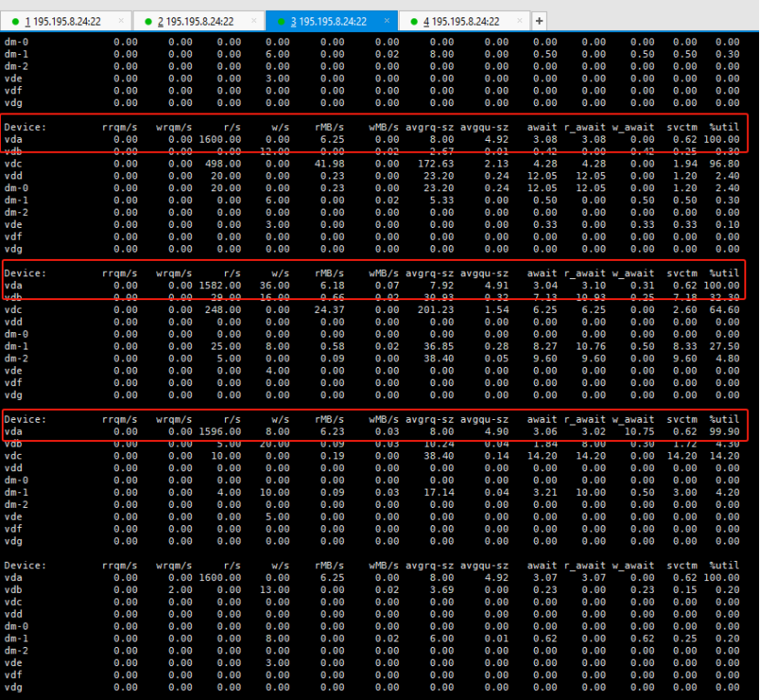Select the vdc r/s value 498.00
Screen dimensions: 760x700
click(x=223, y=164)
